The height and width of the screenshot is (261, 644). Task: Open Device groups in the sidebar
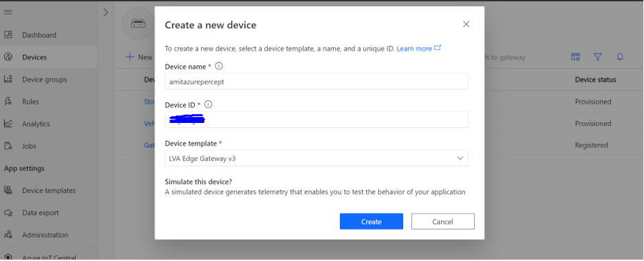click(44, 80)
